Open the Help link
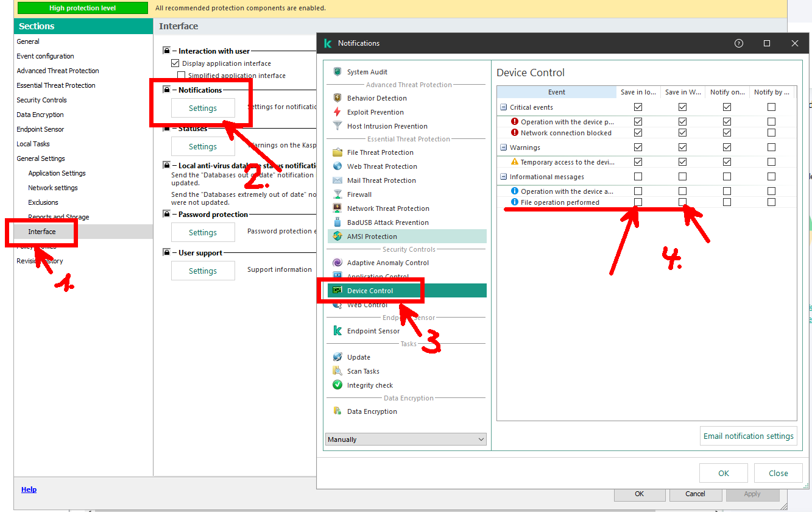The height and width of the screenshot is (512, 812). coord(29,489)
